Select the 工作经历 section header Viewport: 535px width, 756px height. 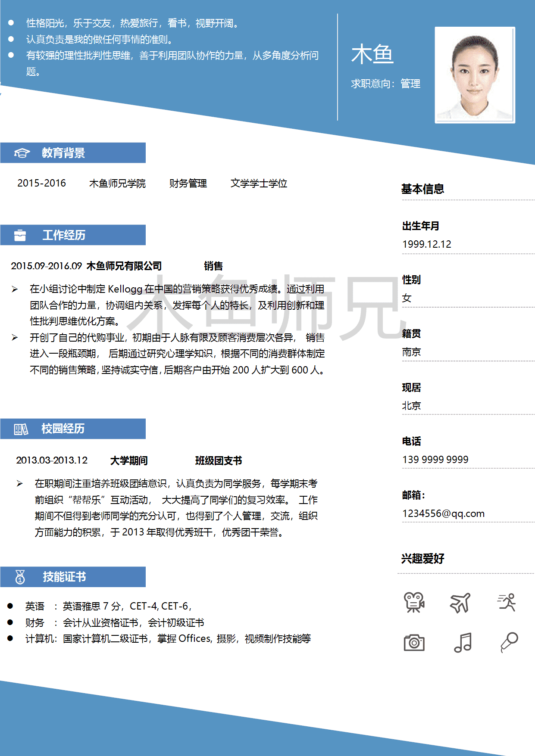point(64,235)
